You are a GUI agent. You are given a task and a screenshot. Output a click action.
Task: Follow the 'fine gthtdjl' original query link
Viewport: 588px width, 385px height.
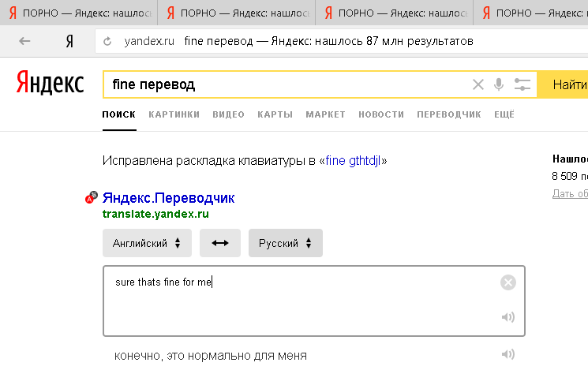click(x=353, y=160)
